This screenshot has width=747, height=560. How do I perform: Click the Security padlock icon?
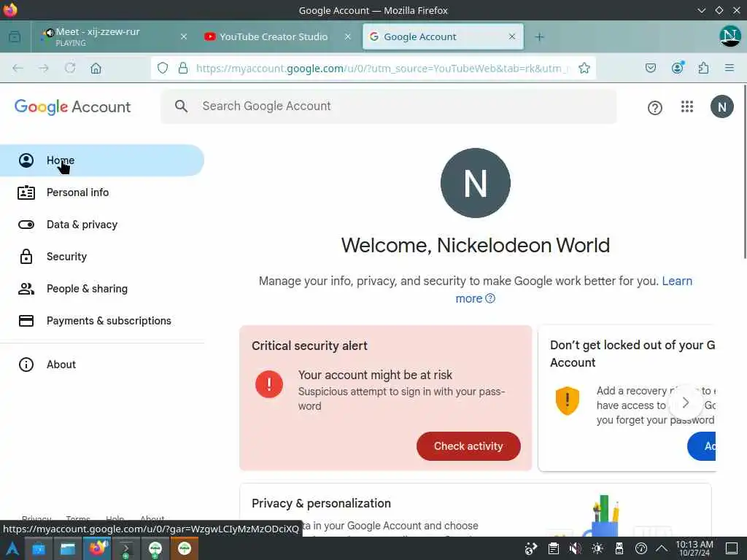pos(26,257)
